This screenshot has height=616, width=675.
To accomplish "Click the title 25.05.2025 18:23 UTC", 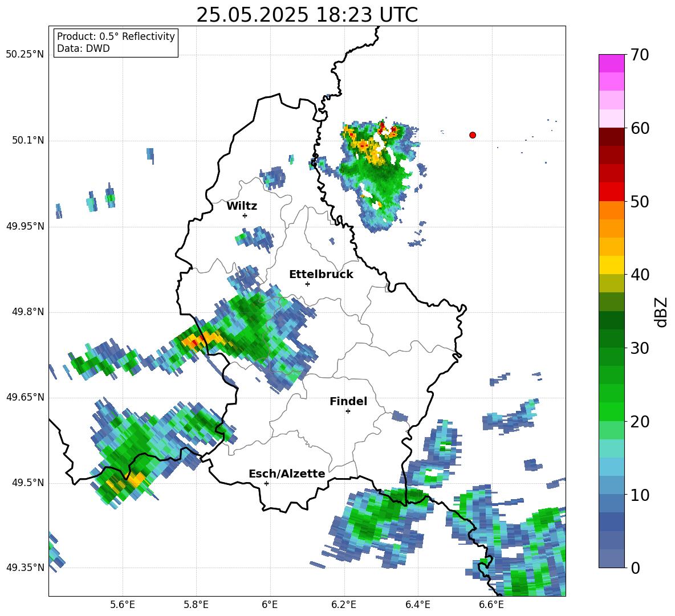I will 307,15.
